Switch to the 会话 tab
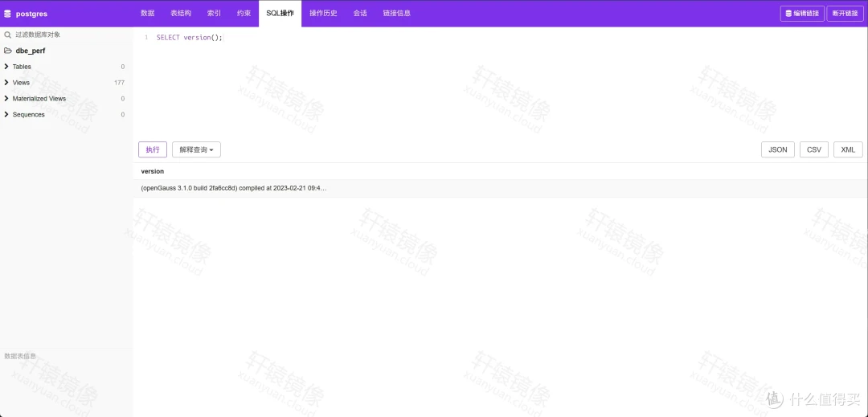Screen dimensions: 868x417 [x=360, y=14]
